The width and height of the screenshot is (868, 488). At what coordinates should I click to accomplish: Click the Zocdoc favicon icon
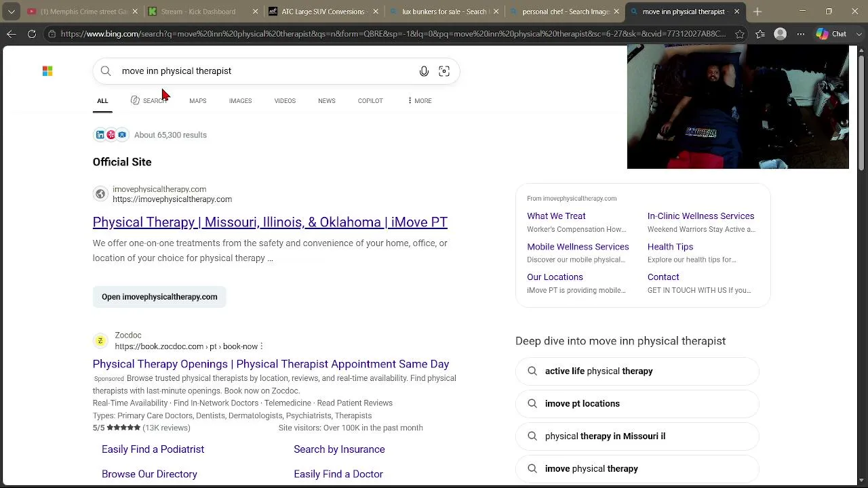100,341
